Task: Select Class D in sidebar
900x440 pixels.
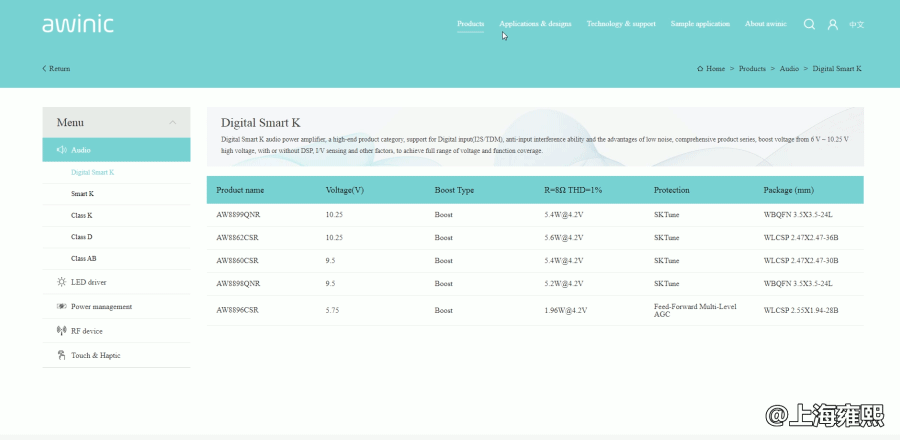Action: pyautogui.click(x=82, y=237)
